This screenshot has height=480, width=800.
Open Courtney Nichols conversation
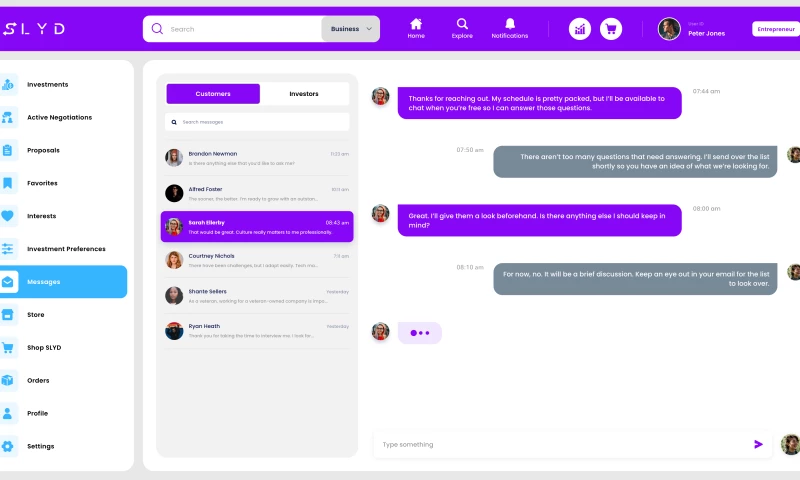coord(257,260)
